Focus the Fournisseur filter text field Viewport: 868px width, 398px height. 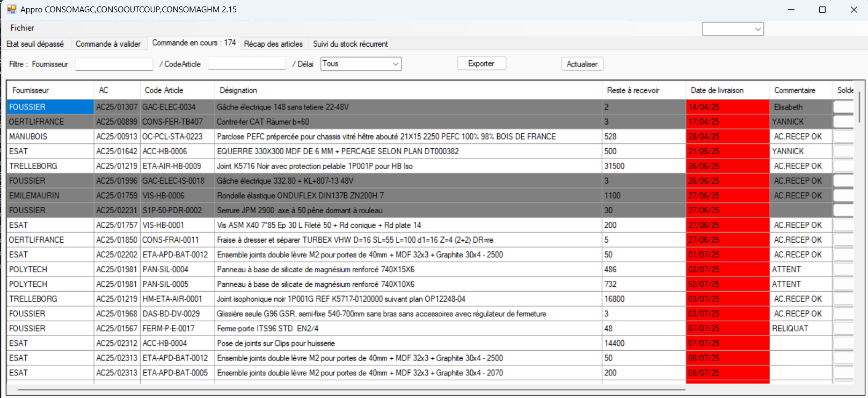tap(114, 64)
